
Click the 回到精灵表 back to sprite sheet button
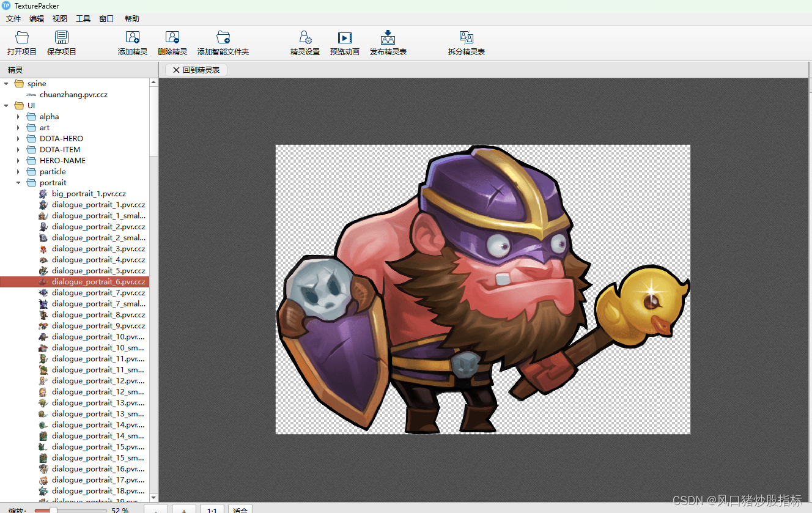pyautogui.click(x=196, y=70)
